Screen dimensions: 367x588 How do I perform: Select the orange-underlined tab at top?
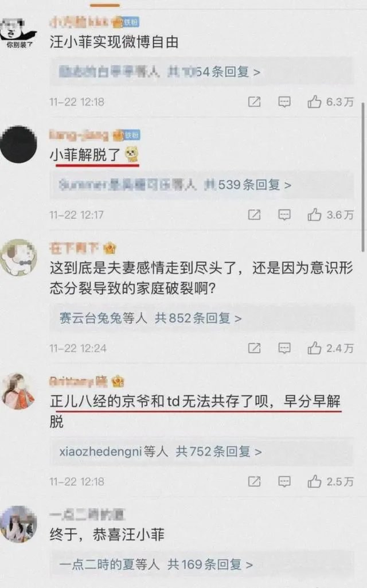point(105,5)
